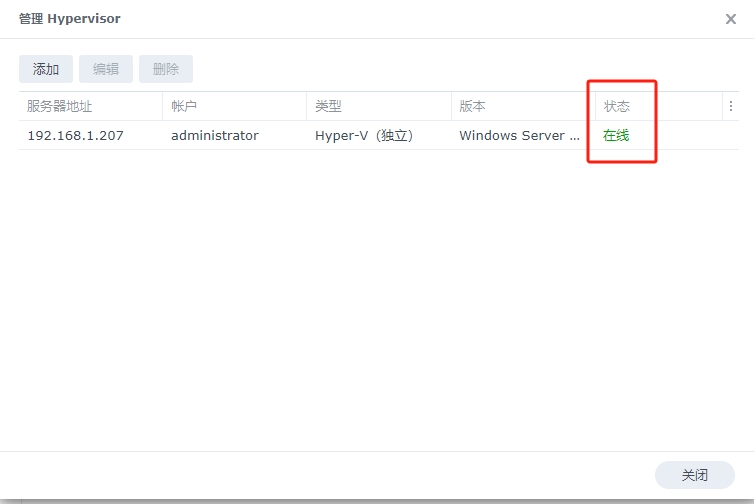Click divider between 版本 and 状态 headers
Screen dimensions: 754x504
coord(595,106)
